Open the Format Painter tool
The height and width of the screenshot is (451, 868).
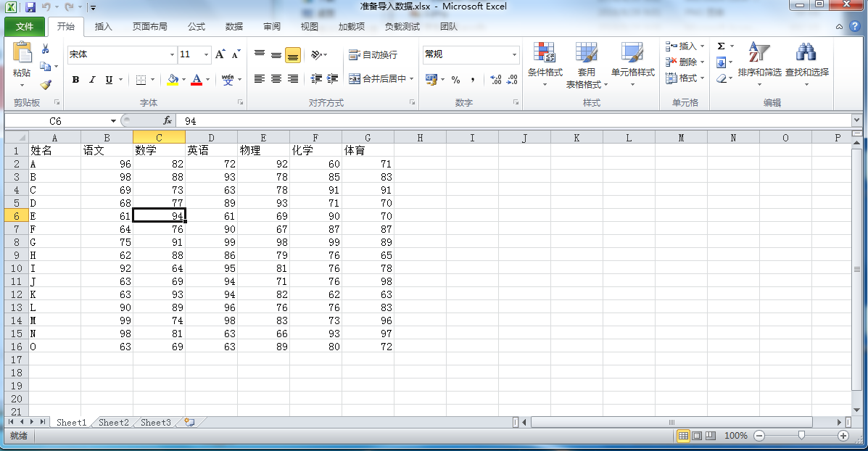coord(45,84)
